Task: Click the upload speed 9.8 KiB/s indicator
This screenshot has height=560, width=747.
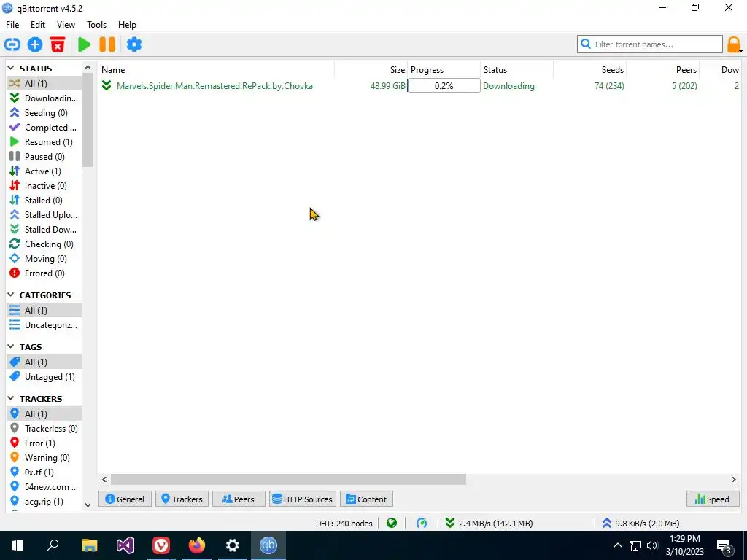Action: click(x=640, y=524)
